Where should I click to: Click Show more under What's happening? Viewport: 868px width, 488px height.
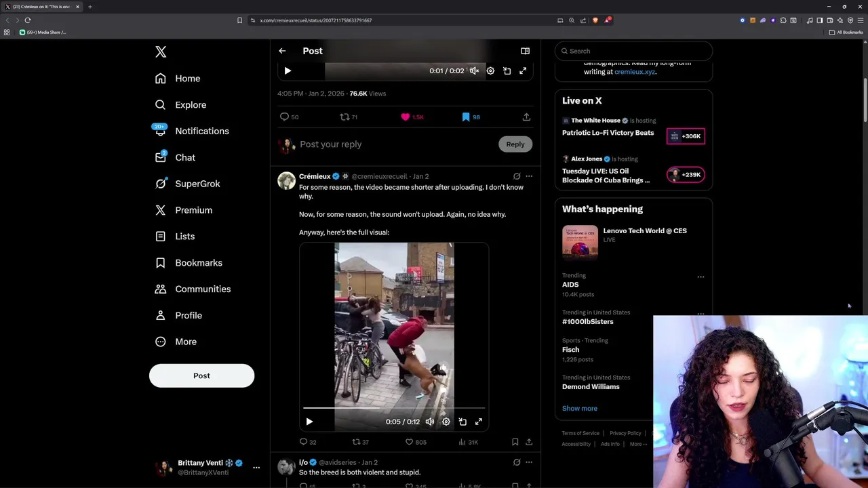[580, 409]
